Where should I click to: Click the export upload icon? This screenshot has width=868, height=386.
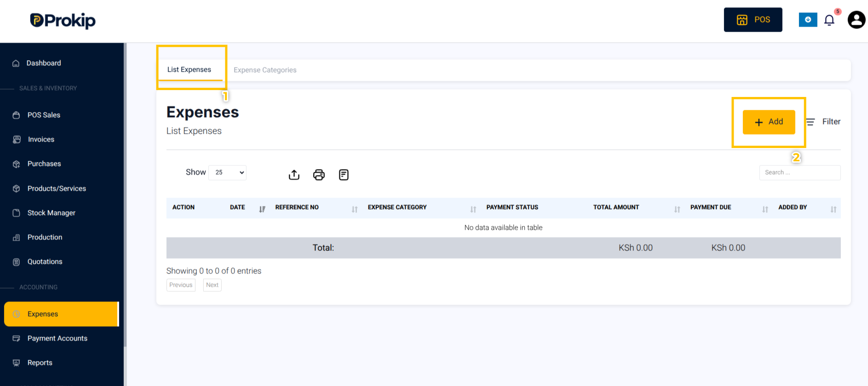[x=294, y=175]
